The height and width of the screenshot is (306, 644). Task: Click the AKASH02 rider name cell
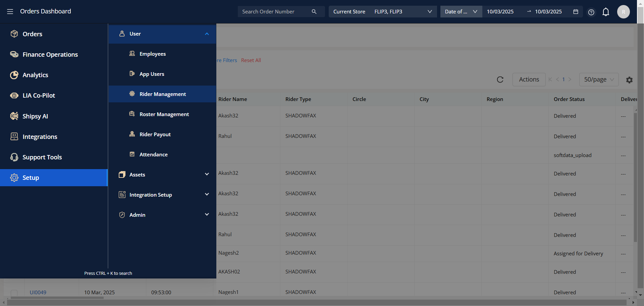click(x=229, y=272)
